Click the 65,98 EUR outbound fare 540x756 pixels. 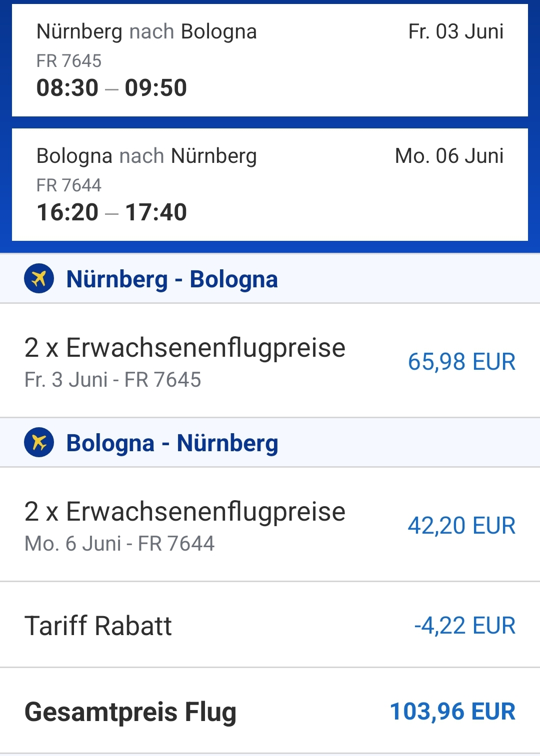461,362
